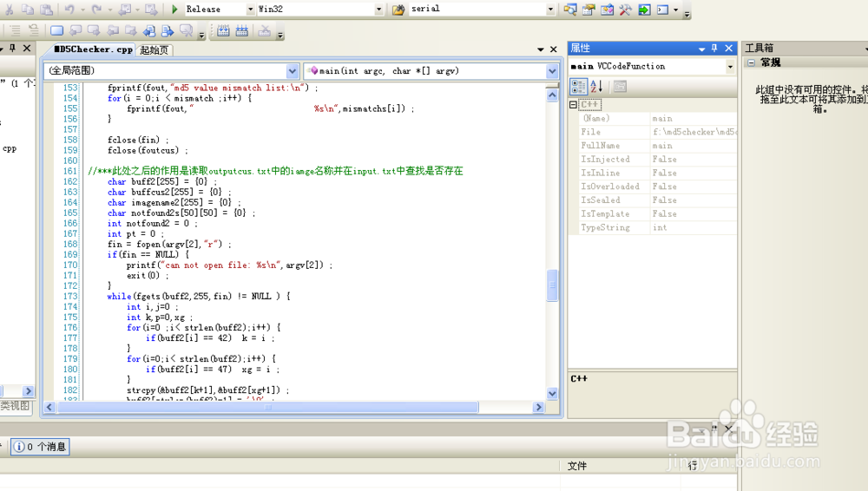The image size is (868, 491).
Task: Click the Redo arrow icon
Action: click(x=97, y=10)
